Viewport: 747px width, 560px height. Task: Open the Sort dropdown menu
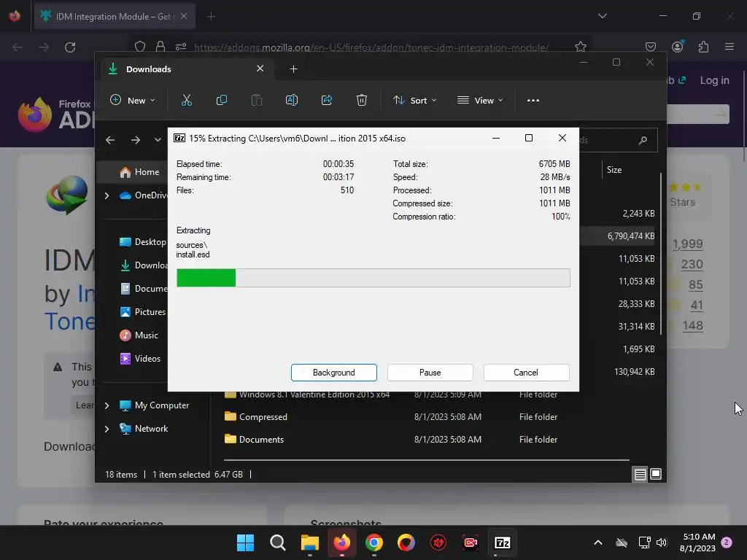tap(414, 100)
